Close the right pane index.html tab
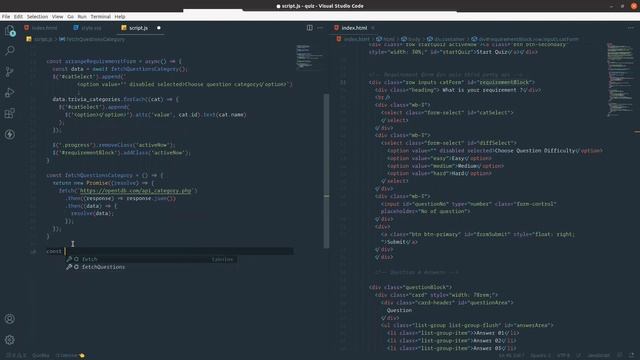 pos(373,28)
